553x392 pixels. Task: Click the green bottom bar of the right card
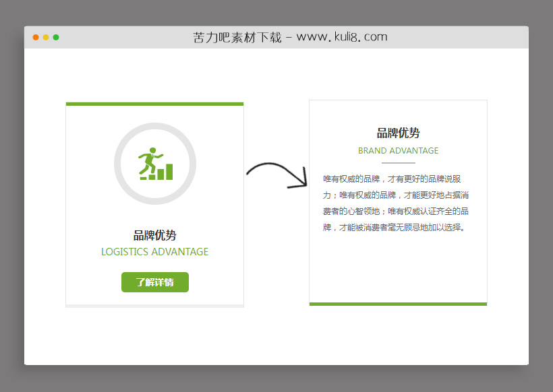[x=398, y=304]
